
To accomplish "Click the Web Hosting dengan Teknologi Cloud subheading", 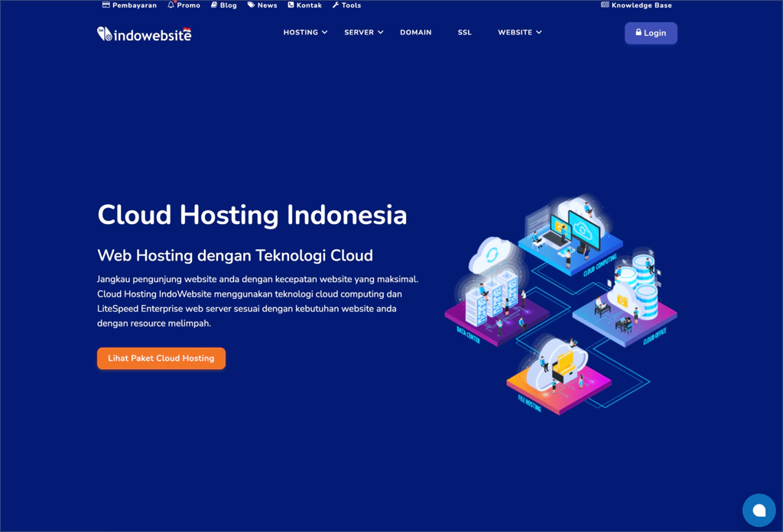I will 236,255.
